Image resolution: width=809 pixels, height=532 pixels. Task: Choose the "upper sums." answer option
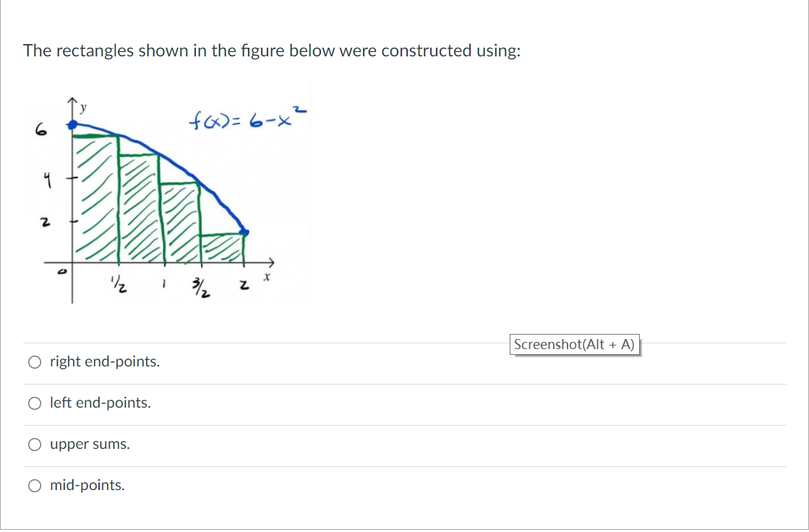pos(34,444)
